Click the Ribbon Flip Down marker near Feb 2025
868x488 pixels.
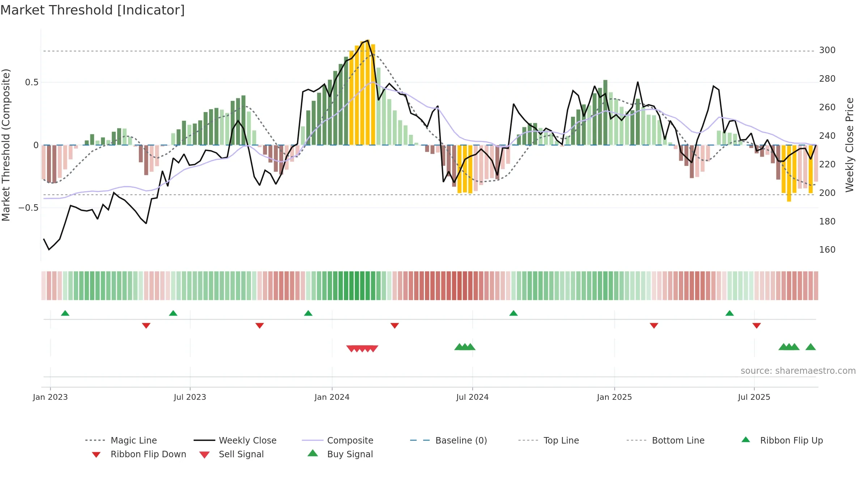[x=654, y=326]
